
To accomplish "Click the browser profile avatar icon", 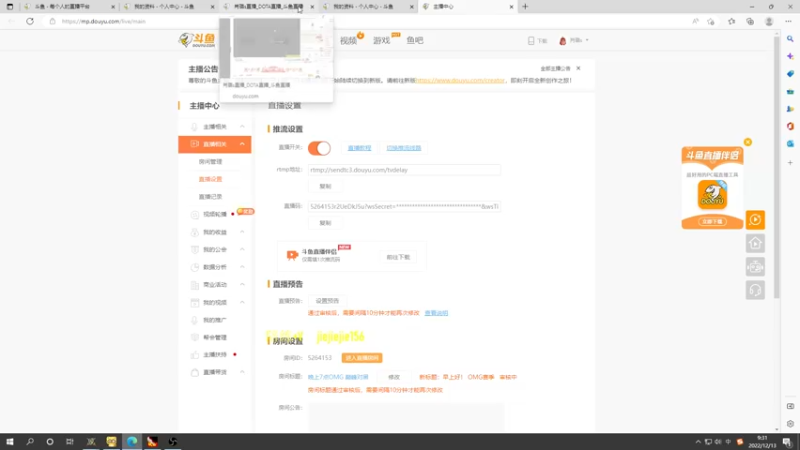I will pos(769,21).
